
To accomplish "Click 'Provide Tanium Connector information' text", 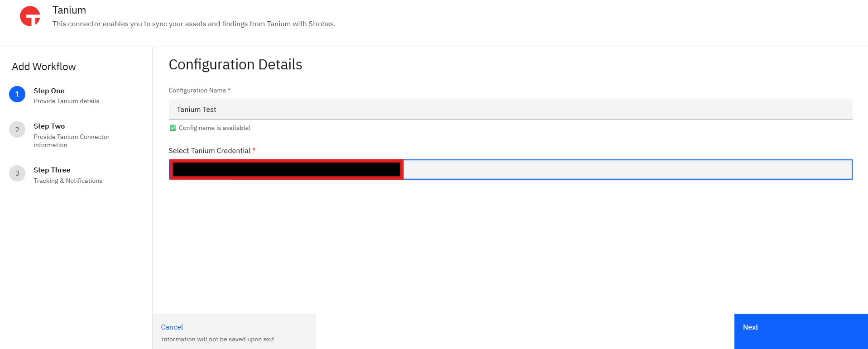I will tap(72, 141).
